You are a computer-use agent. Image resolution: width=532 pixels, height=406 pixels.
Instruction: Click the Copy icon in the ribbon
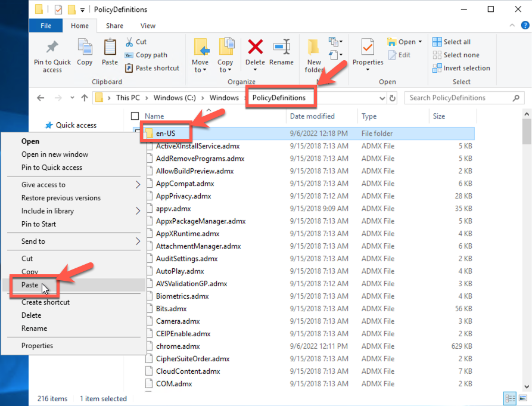tap(85, 48)
